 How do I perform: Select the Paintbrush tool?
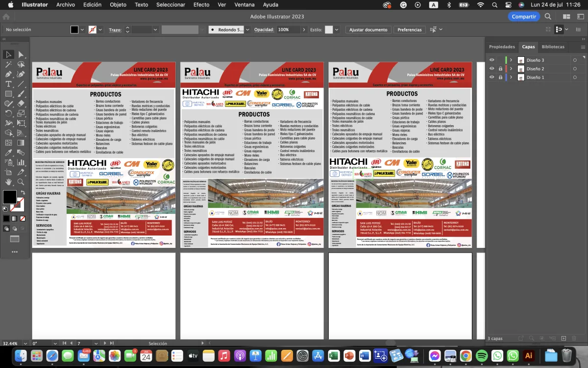click(21, 94)
